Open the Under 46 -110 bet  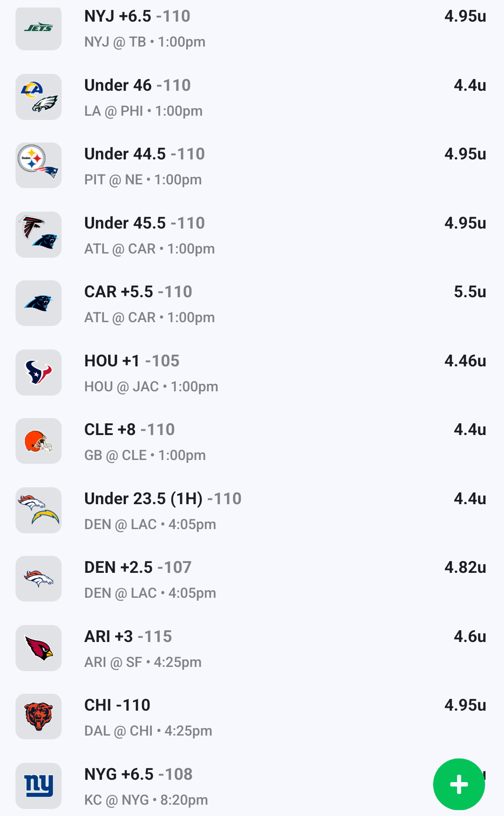[x=137, y=86]
